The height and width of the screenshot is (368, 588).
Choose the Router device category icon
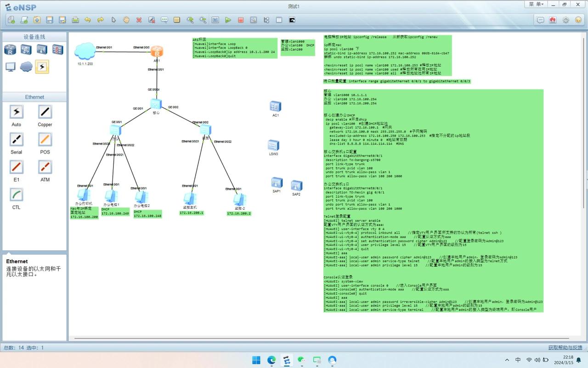pos(10,50)
